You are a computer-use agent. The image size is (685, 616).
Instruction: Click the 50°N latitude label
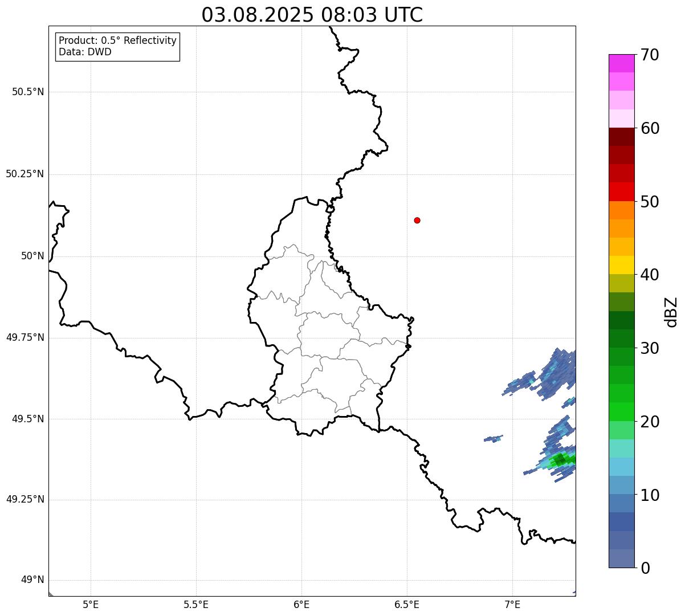[32, 256]
